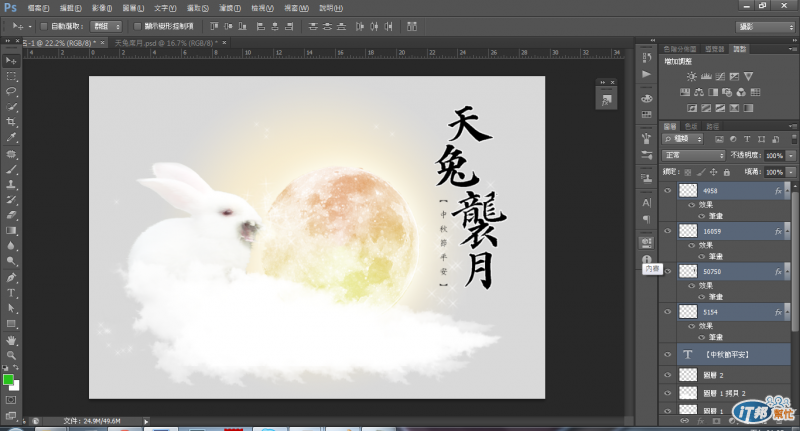Screen dimensions: 800x431
Task: Click the status bar arrow button
Action: click(x=146, y=421)
